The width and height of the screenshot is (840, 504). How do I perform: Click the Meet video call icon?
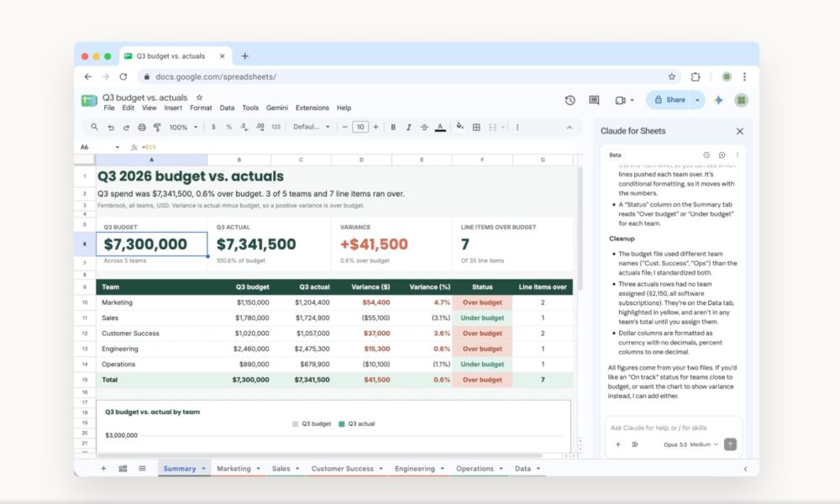[621, 100]
